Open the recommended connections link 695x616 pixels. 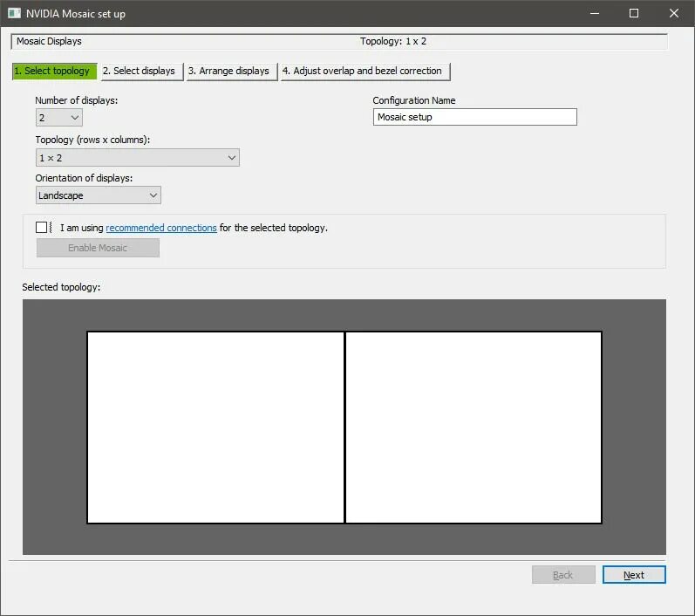(161, 228)
